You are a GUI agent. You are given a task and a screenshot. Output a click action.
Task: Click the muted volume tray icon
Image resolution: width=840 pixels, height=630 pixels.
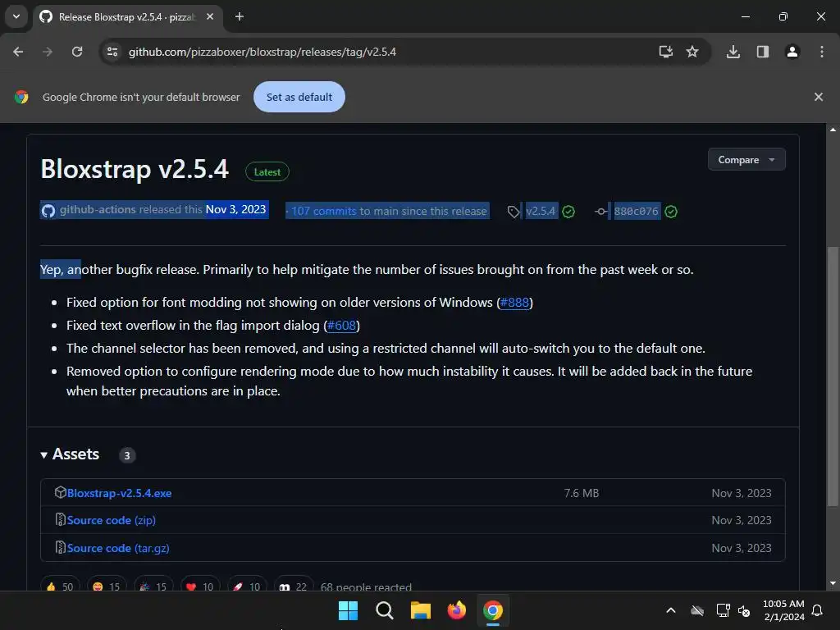(744, 610)
